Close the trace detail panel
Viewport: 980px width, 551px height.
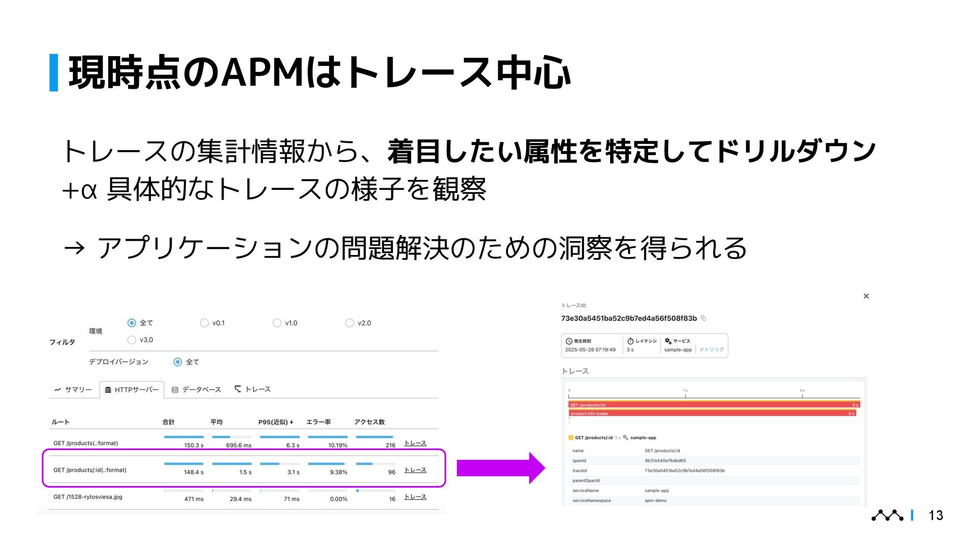866,296
